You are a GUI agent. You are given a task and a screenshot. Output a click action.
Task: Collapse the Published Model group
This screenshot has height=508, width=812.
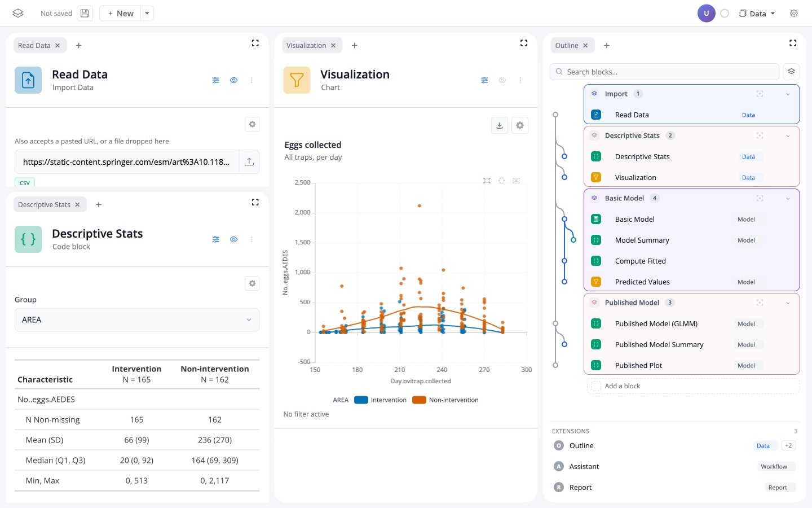788,303
